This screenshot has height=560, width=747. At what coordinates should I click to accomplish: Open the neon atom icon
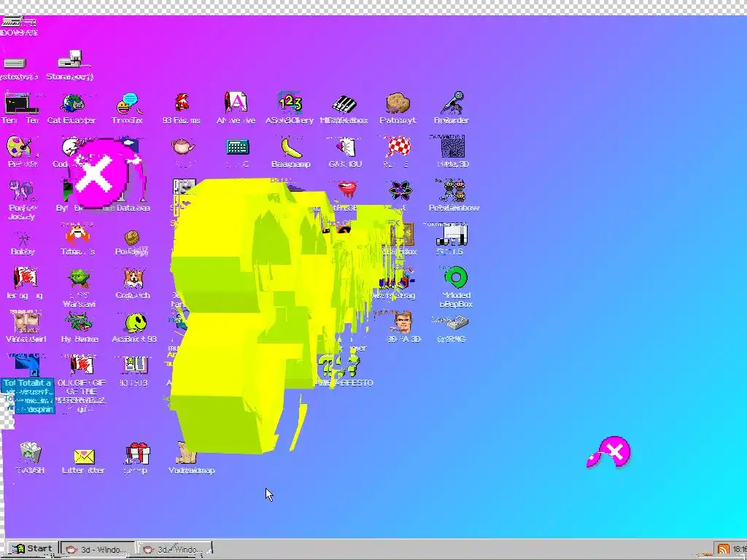click(x=400, y=190)
